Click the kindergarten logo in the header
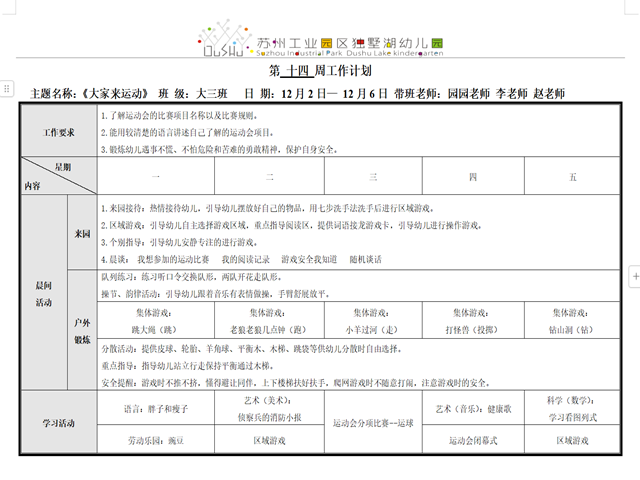Screen dimensions: 640x480 click(x=320, y=39)
